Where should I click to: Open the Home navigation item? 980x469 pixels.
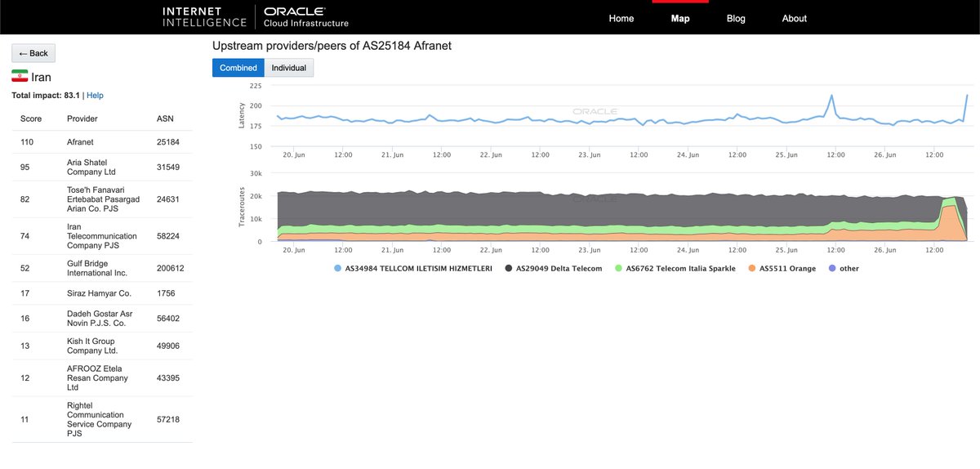click(621, 18)
